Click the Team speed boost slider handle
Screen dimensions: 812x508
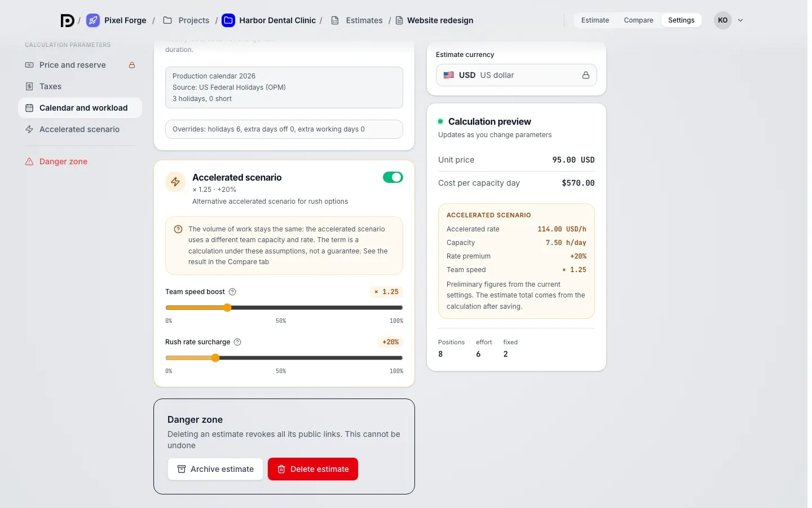tap(227, 308)
